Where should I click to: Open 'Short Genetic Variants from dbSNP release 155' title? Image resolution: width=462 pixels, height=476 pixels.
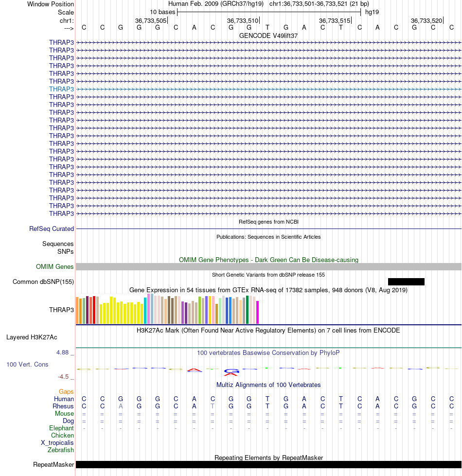tap(268, 275)
